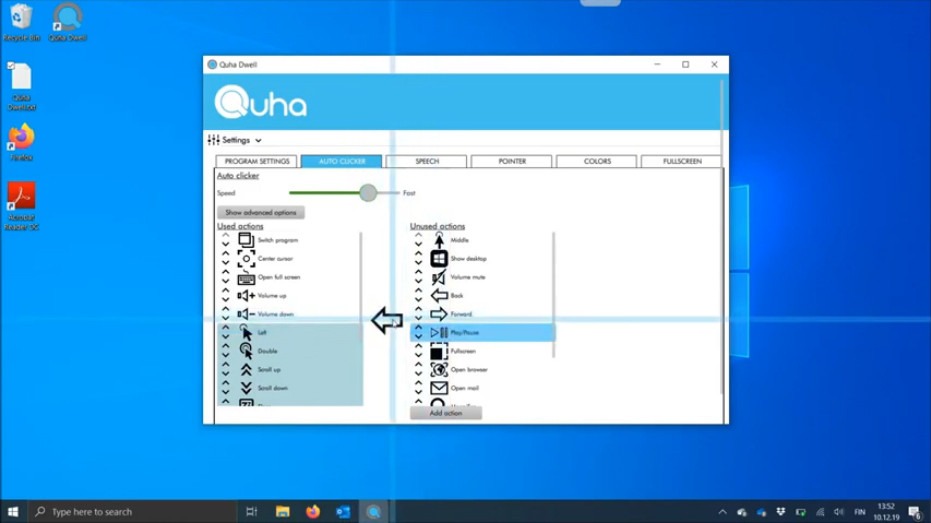Select the Volume down speaker icon

pyautogui.click(x=246, y=314)
